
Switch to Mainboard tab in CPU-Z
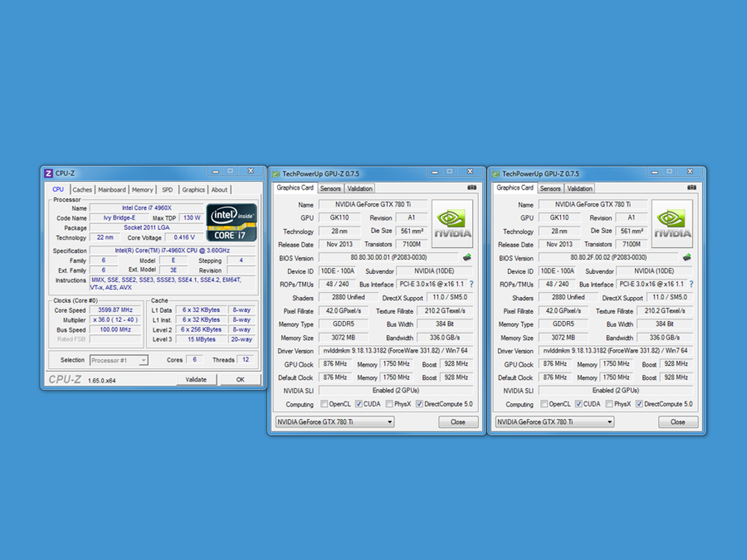pos(112,190)
